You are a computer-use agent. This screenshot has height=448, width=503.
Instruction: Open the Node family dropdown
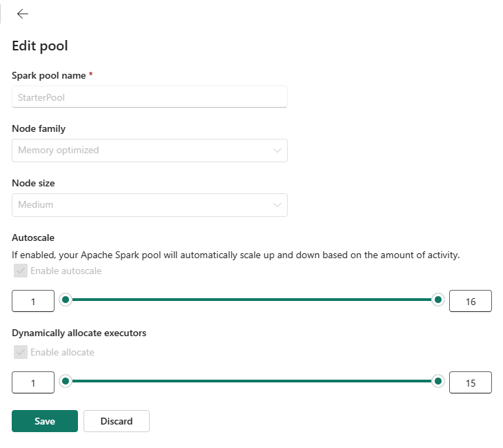coord(149,150)
